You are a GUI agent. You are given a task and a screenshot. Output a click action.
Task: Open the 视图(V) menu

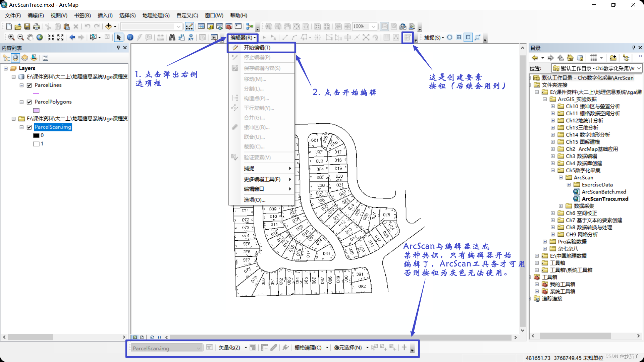[59, 15]
